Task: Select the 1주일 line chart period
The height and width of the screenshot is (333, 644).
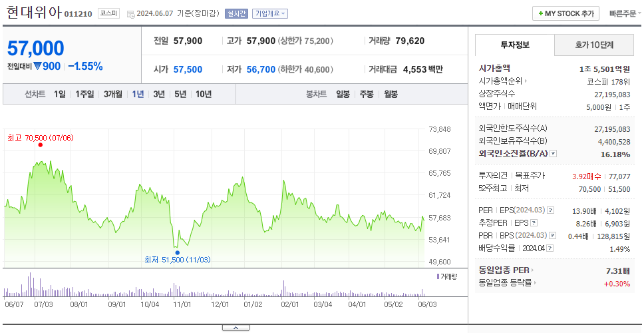Action: (84, 94)
